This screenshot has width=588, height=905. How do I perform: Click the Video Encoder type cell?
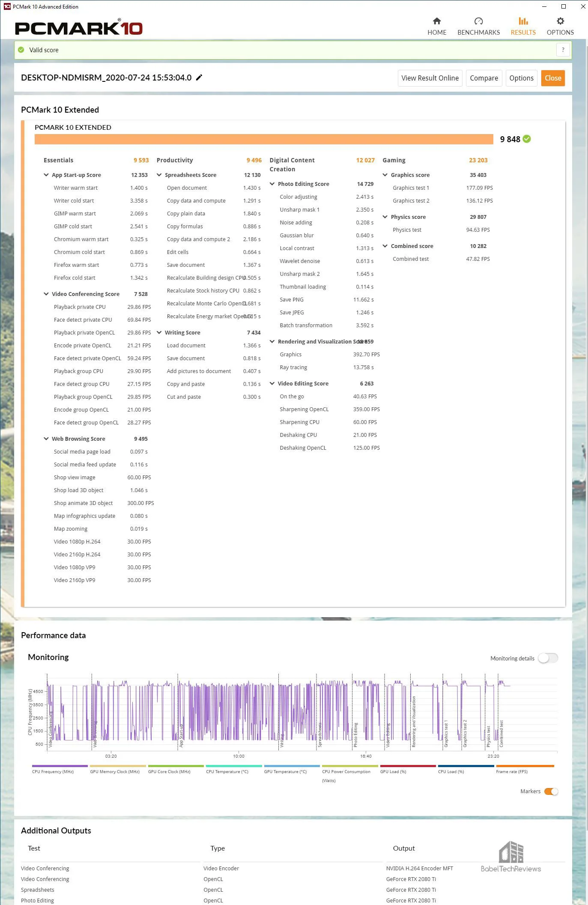pos(221,868)
